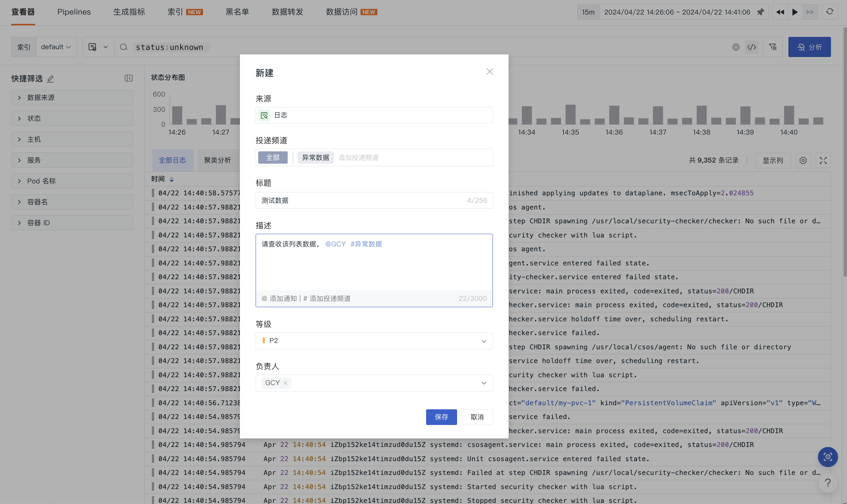Open the 等级 P2 dropdown
This screenshot has height=504, width=847.
374,341
